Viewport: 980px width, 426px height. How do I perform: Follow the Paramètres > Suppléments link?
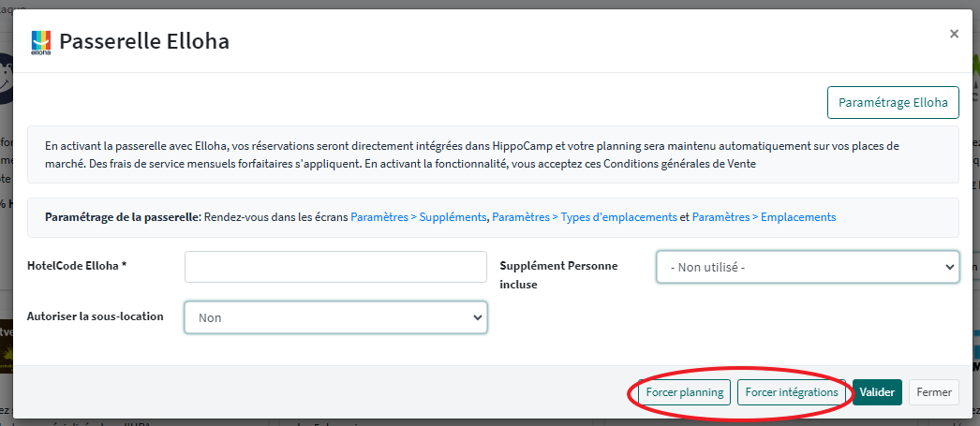tap(419, 217)
